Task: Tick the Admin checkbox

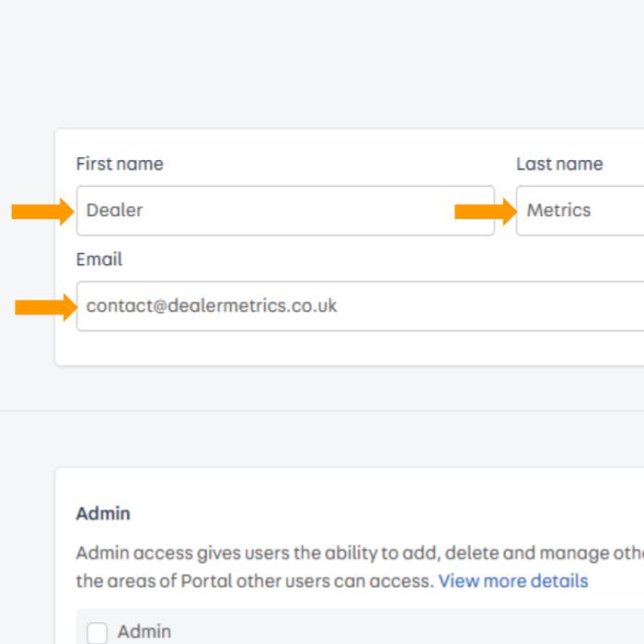Action: click(98, 633)
